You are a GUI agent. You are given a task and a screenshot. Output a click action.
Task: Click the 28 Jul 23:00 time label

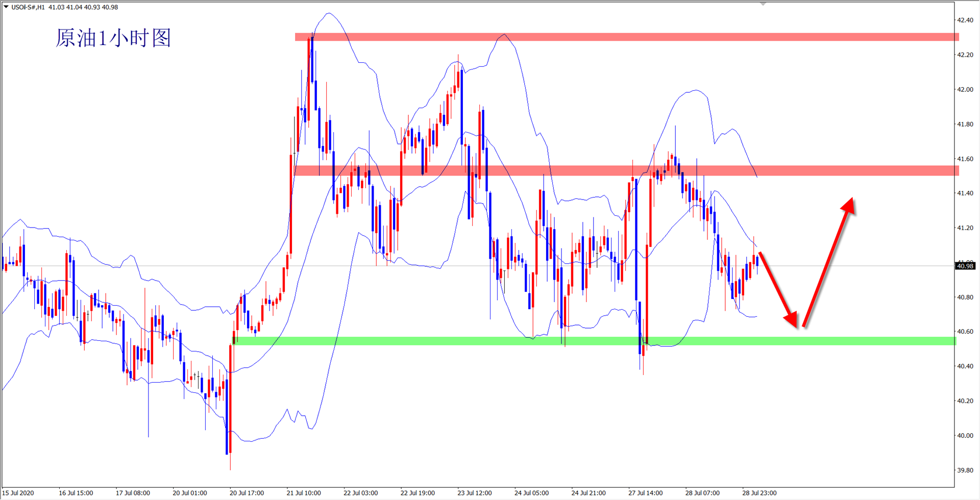[x=759, y=493]
